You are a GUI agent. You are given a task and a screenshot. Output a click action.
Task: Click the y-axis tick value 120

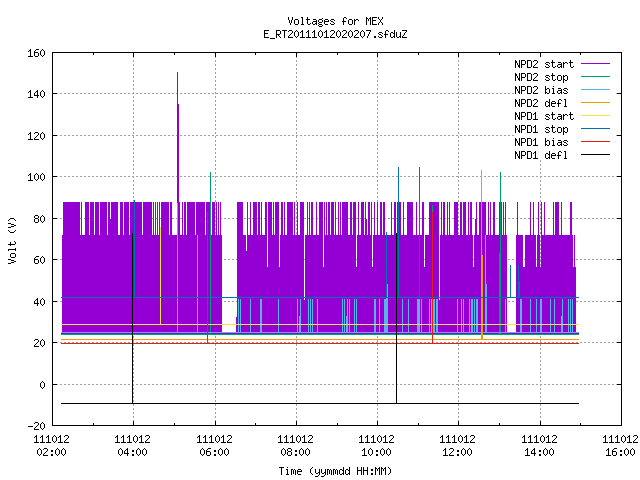pyautogui.click(x=36, y=136)
